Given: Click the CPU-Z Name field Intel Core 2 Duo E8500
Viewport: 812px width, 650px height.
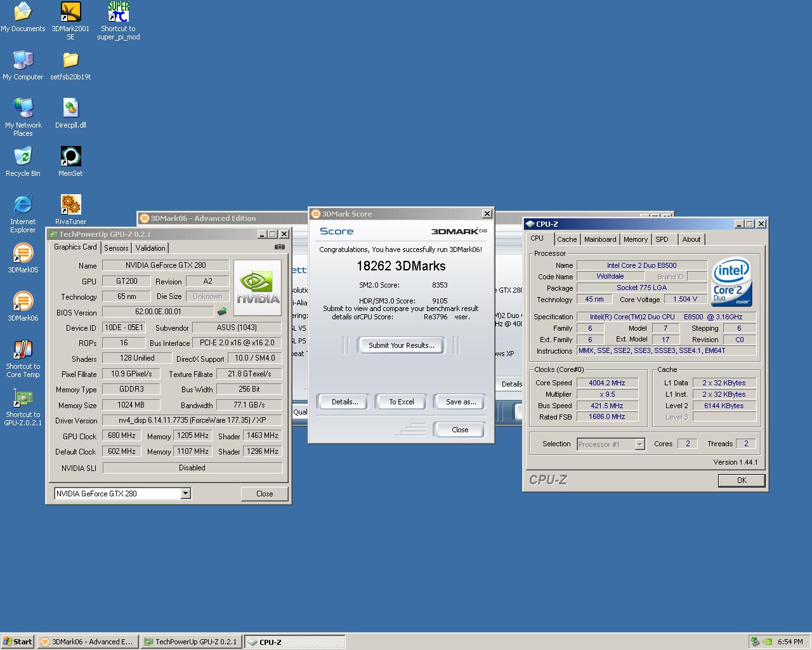Looking at the screenshot, I should tap(641, 265).
